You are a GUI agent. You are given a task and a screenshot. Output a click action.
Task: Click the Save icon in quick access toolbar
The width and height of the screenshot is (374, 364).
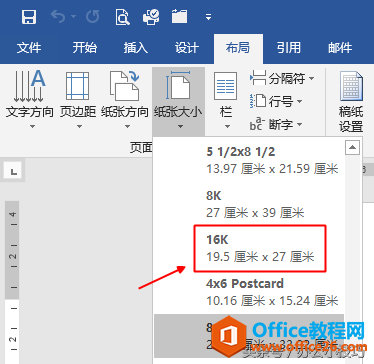29,17
